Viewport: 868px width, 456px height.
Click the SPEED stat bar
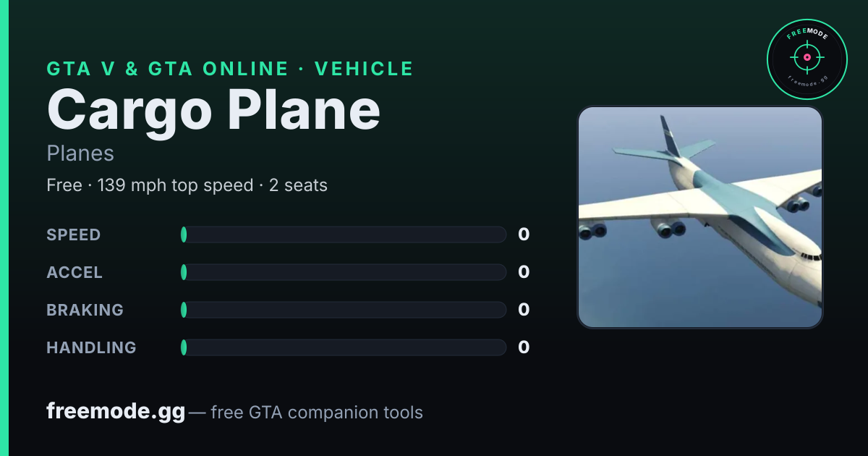(x=344, y=235)
